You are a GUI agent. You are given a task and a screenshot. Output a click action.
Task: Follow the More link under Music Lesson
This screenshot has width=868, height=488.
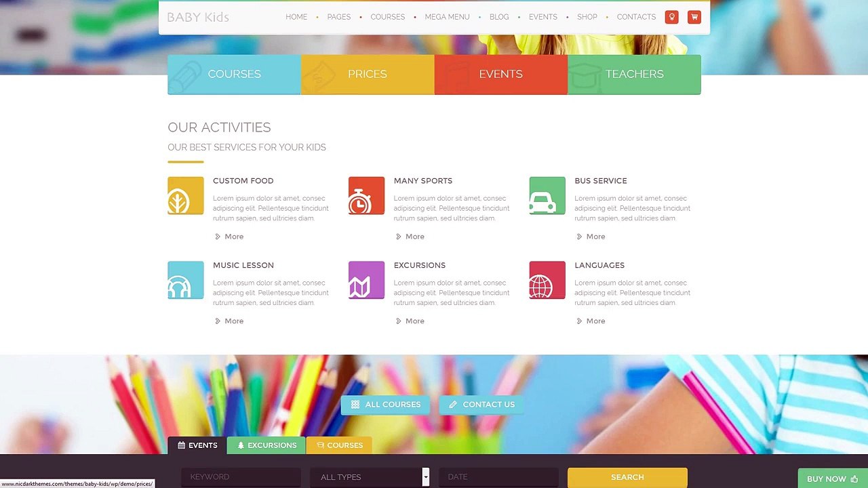pos(229,321)
